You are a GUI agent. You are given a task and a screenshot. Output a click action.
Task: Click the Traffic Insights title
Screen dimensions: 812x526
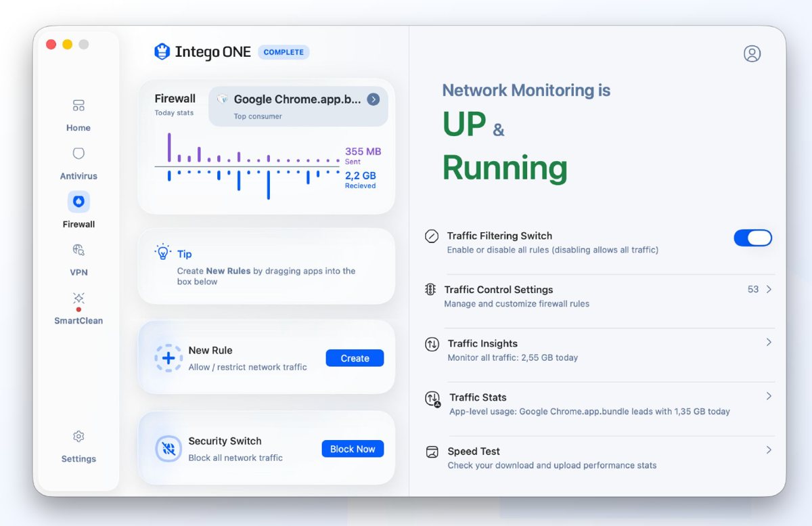pos(482,344)
